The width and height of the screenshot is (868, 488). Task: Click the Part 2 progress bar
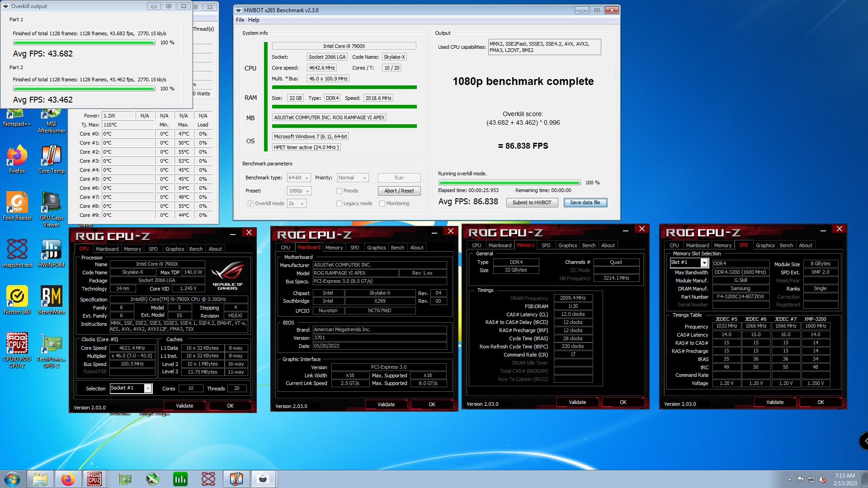pos(84,89)
